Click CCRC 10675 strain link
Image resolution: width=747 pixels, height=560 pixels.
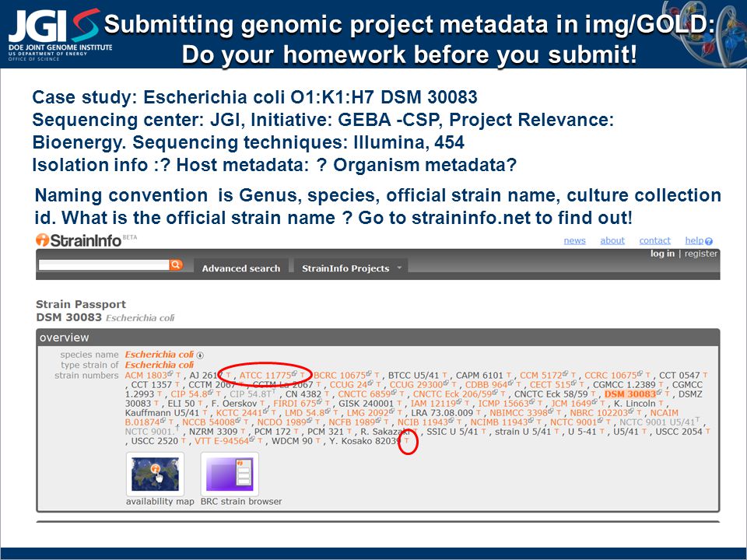[x=611, y=375]
